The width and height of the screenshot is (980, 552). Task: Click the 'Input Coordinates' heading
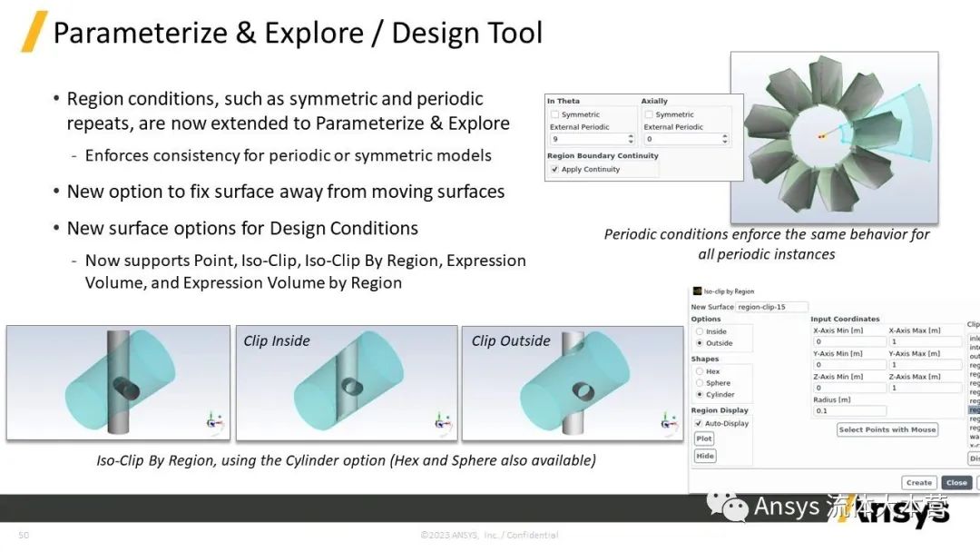(x=845, y=319)
